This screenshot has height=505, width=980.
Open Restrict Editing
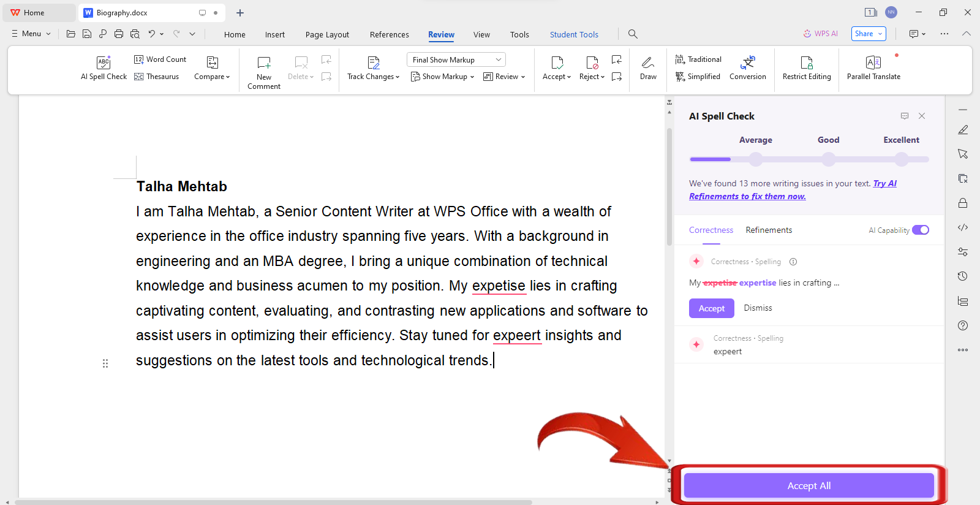tap(807, 68)
